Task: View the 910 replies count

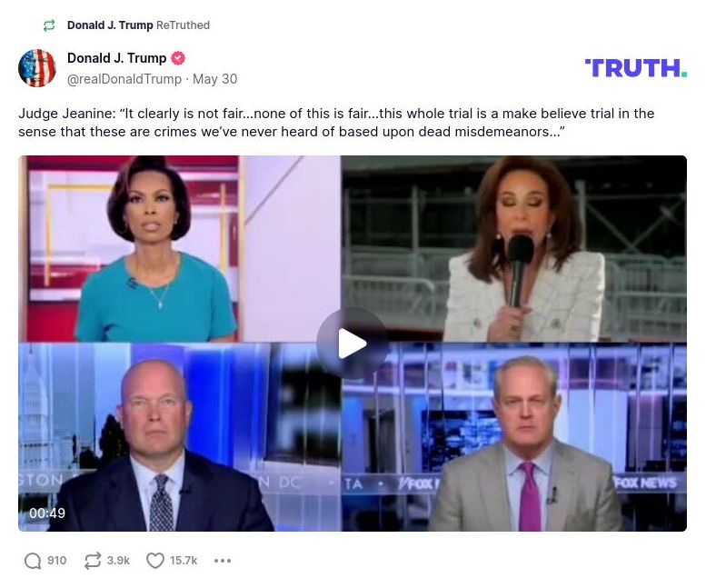Action: (x=56, y=561)
